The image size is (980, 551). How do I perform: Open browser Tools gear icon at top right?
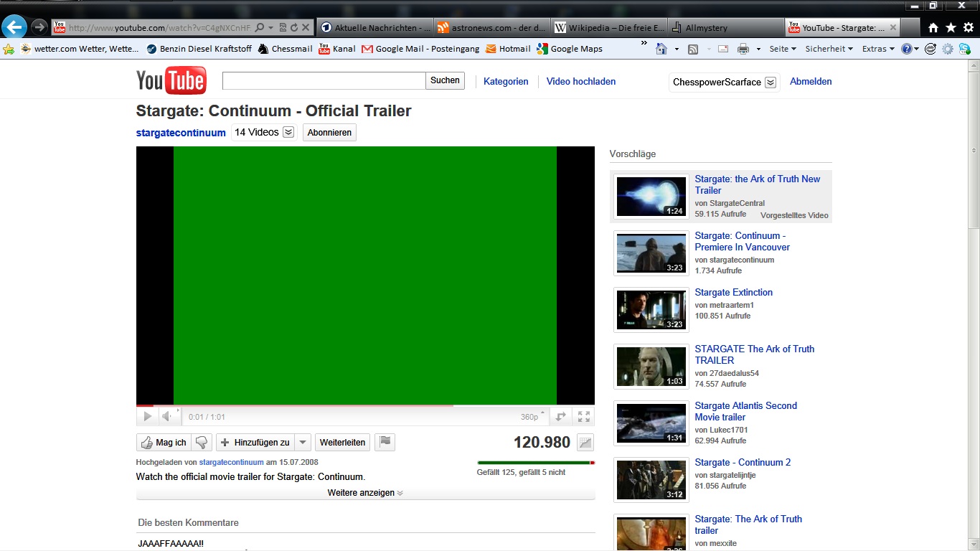tap(969, 28)
